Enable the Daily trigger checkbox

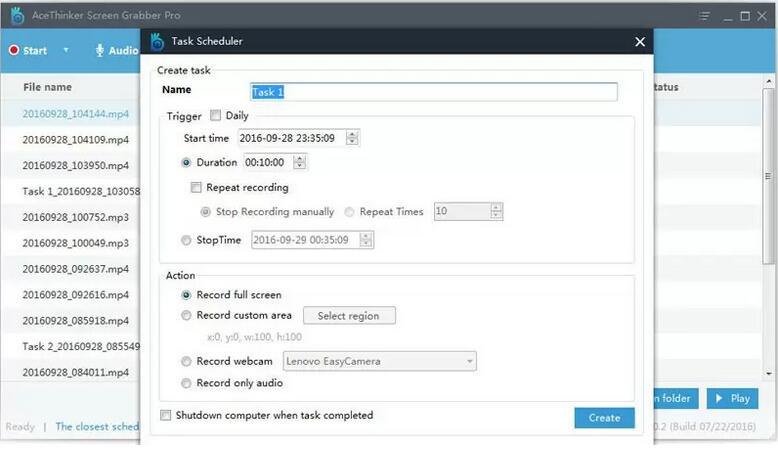215,116
